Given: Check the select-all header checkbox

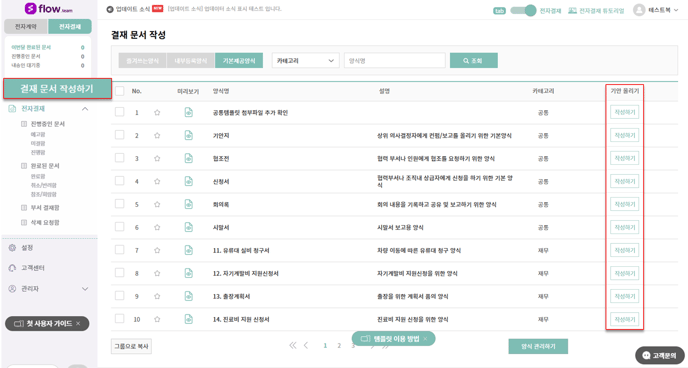Looking at the screenshot, I should point(119,91).
